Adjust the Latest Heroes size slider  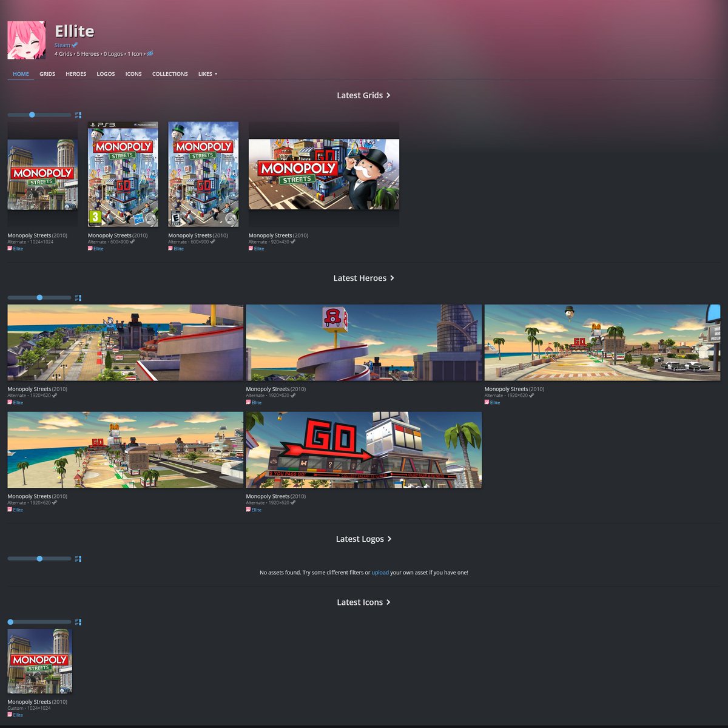click(x=39, y=297)
